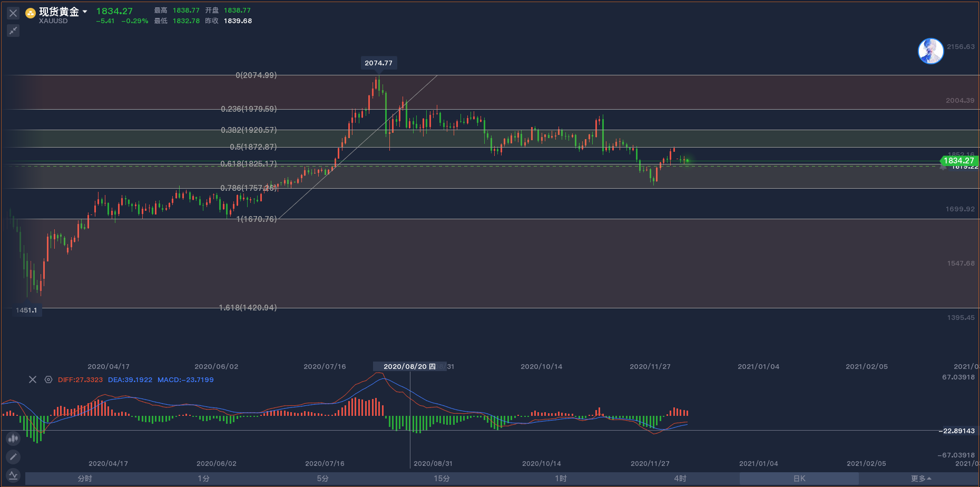Close the chart with the top-left X
The width and height of the screenshot is (980, 487).
pyautogui.click(x=13, y=13)
